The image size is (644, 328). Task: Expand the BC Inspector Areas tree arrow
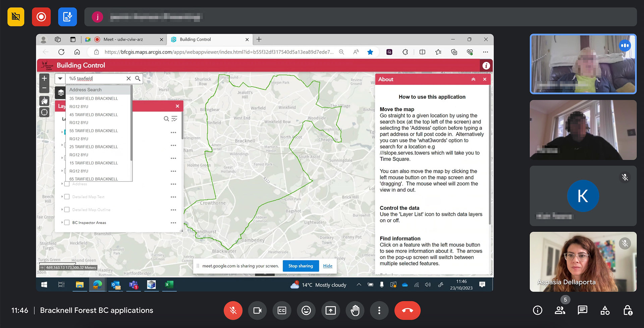pyautogui.click(x=61, y=223)
